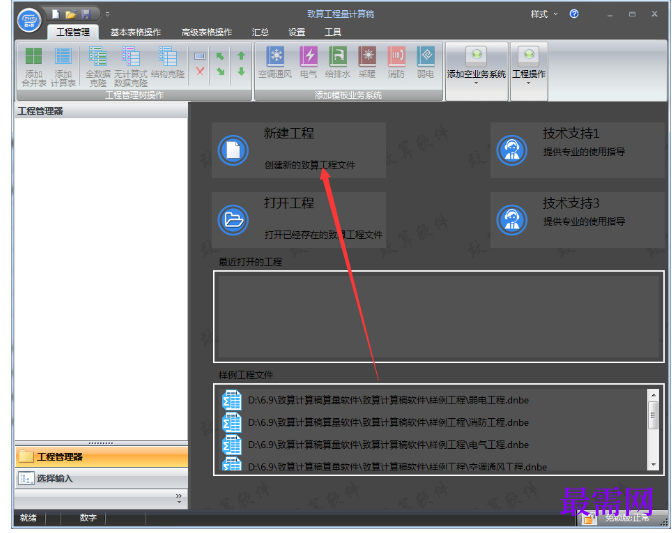Open the 汇总 ribbon tab
The image size is (672, 533).
coord(260,32)
